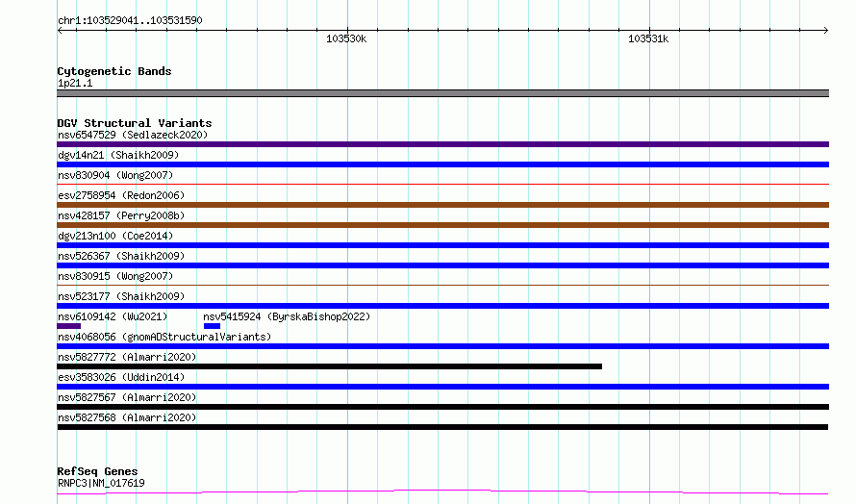Click the 103531k ruler tick label
856x504 pixels.
pos(648,39)
